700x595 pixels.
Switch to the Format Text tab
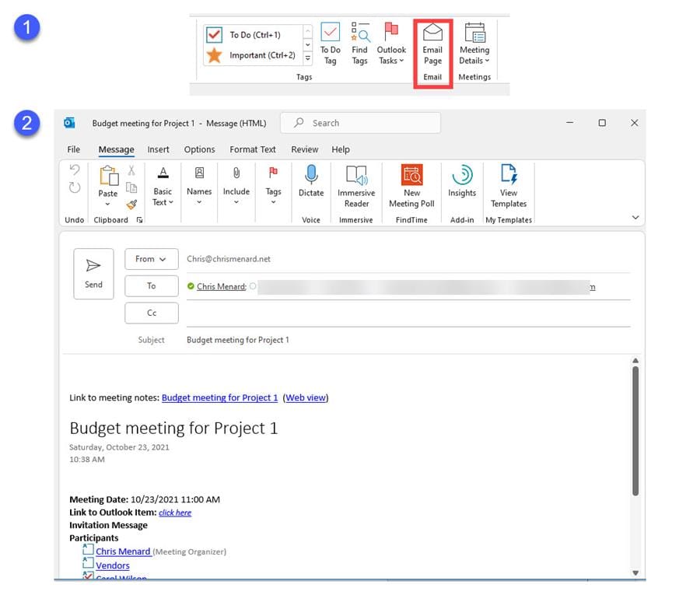pyautogui.click(x=252, y=149)
